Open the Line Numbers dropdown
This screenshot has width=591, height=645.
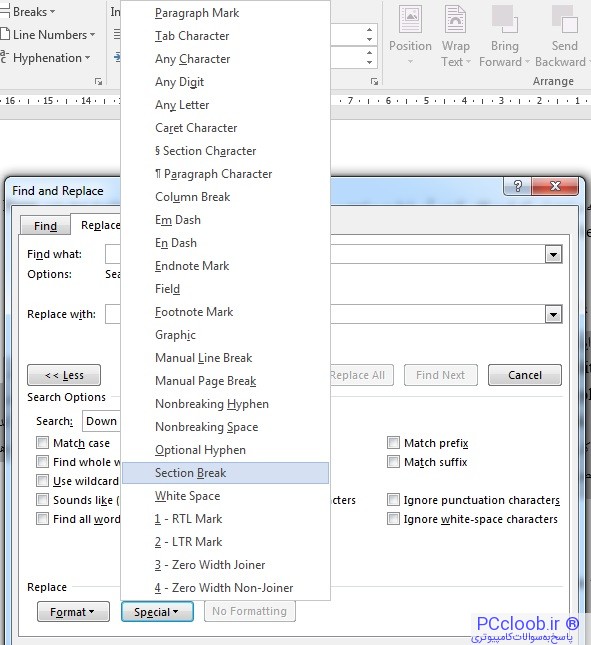[48, 35]
